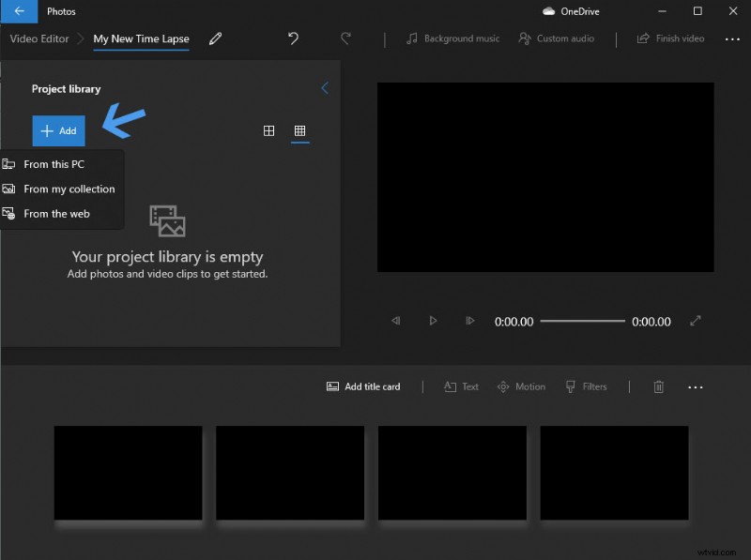Delete the clip with the trash icon
751x560 pixels.
click(x=659, y=386)
